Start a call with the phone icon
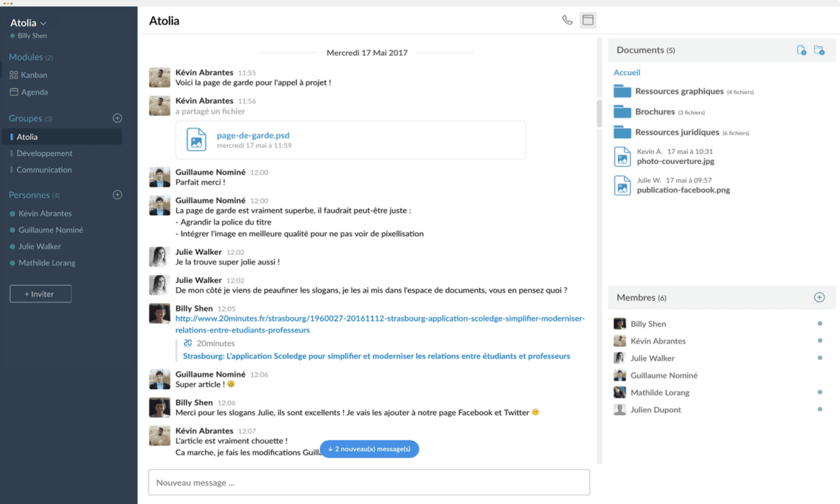The height and width of the screenshot is (504, 840). tap(567, 20)
